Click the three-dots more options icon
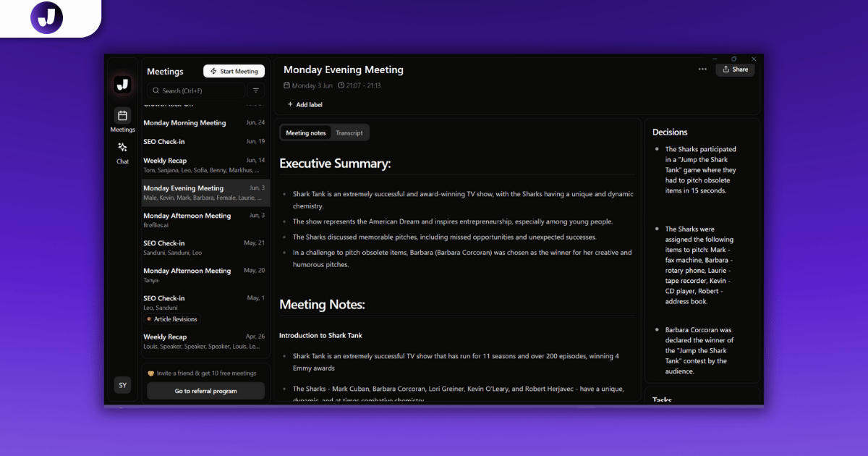Image resolution: width=868 pixels, height=456 pixels. point(702,69)
